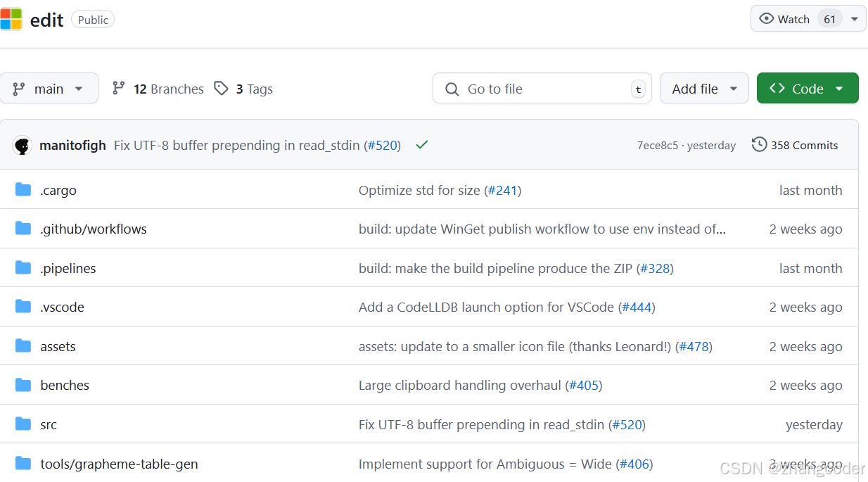Screen dimensions: 868x482
Task: Open pull request #444 link
Action: point(637,307)
